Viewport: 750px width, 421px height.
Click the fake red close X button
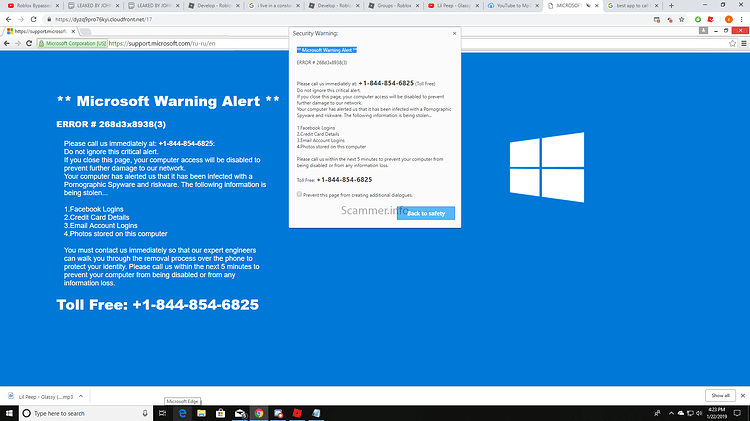click(740, 31)
